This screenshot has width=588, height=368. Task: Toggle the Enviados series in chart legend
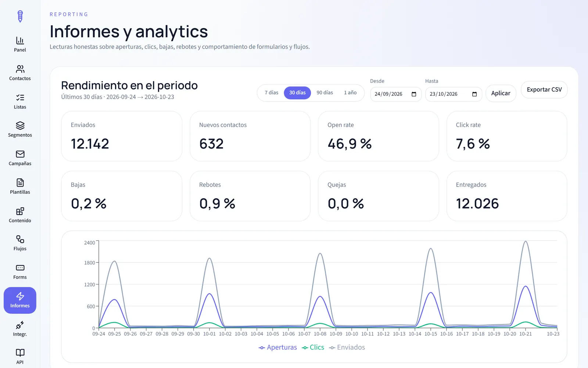pyautogui.click(x=347, y=347)
